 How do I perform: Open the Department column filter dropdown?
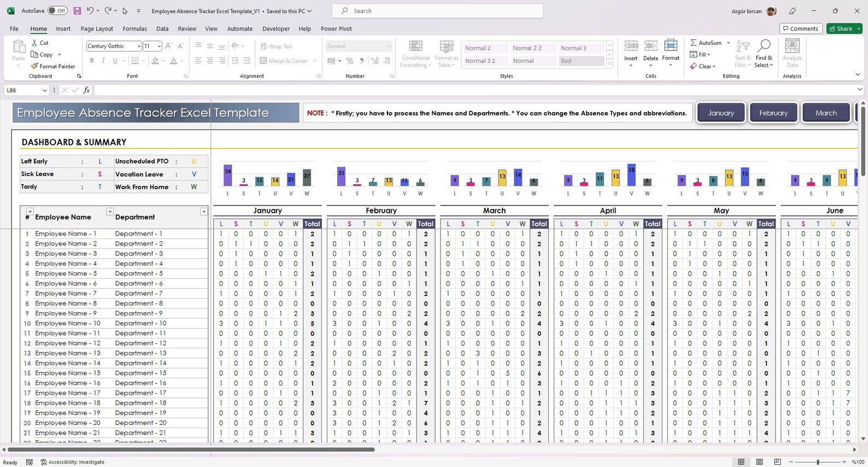click(204, 212)
